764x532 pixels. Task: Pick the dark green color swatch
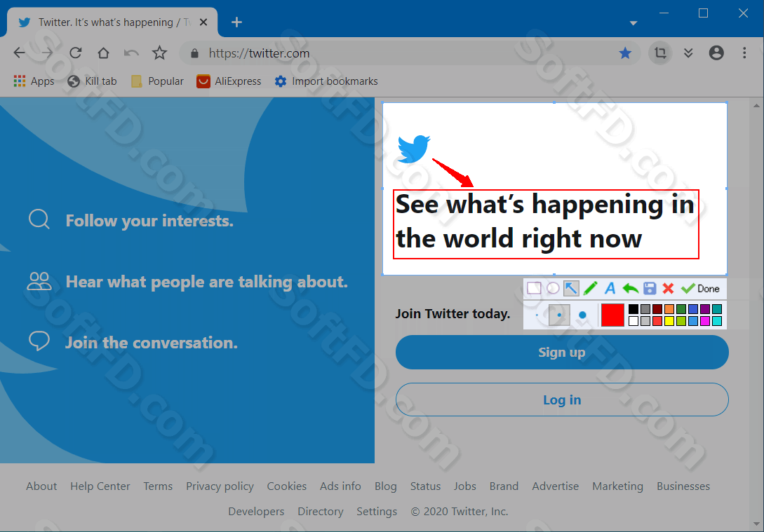pos(681,309)
